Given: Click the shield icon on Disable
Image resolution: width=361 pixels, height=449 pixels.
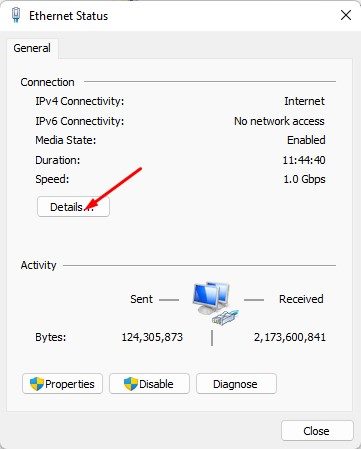Looking at the screenshot, I should click(x=131, y=384).
